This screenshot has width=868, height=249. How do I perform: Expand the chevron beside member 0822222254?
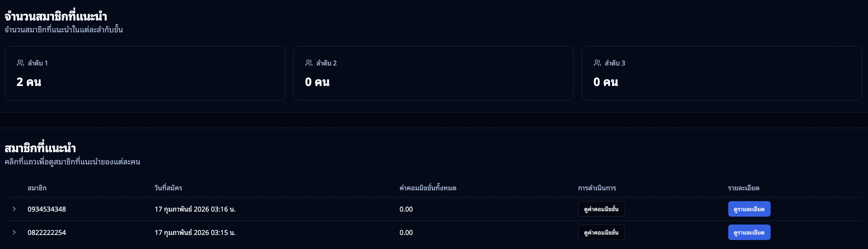[14, 232]
